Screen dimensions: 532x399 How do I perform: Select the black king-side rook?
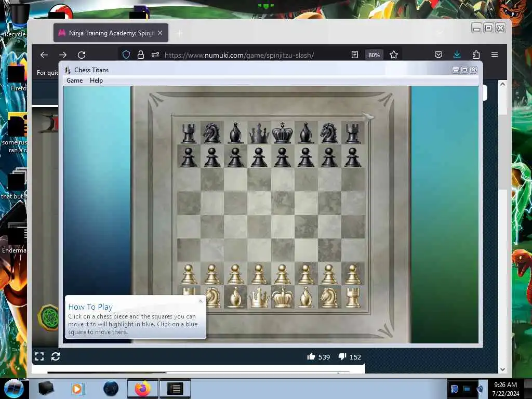click(x=353, y=133)
